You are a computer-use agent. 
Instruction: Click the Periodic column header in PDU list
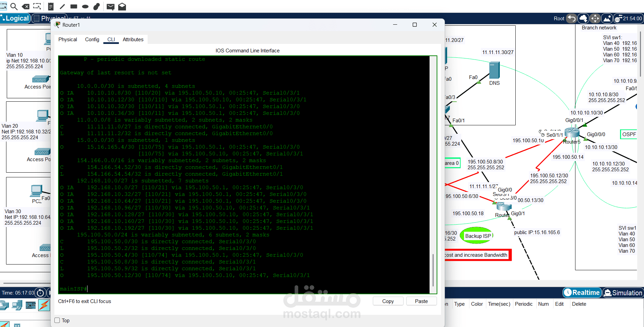pos(524,304)
